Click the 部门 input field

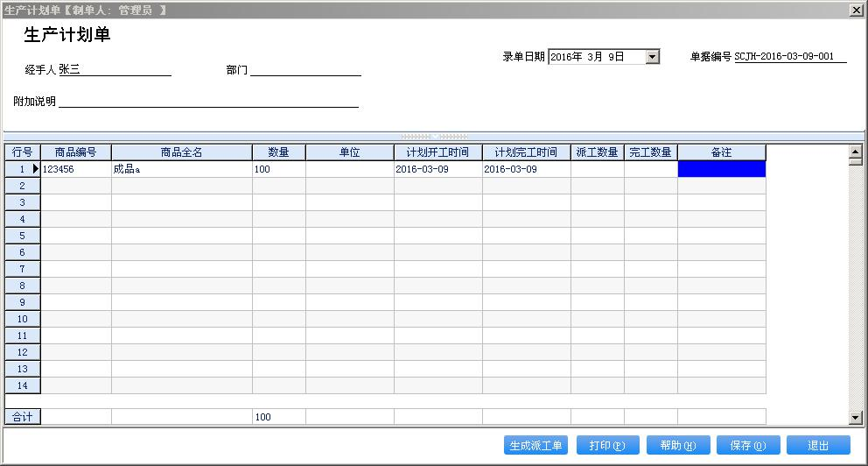point(305,70)
